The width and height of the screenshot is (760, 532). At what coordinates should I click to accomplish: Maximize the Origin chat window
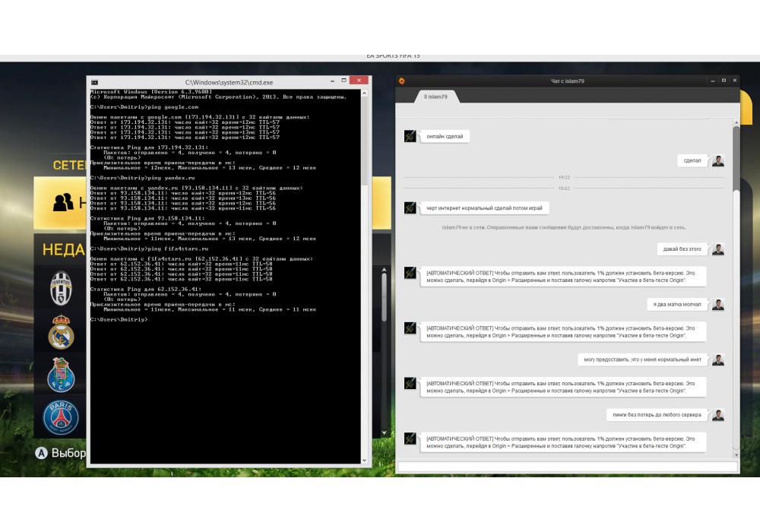tap(724, 81)
